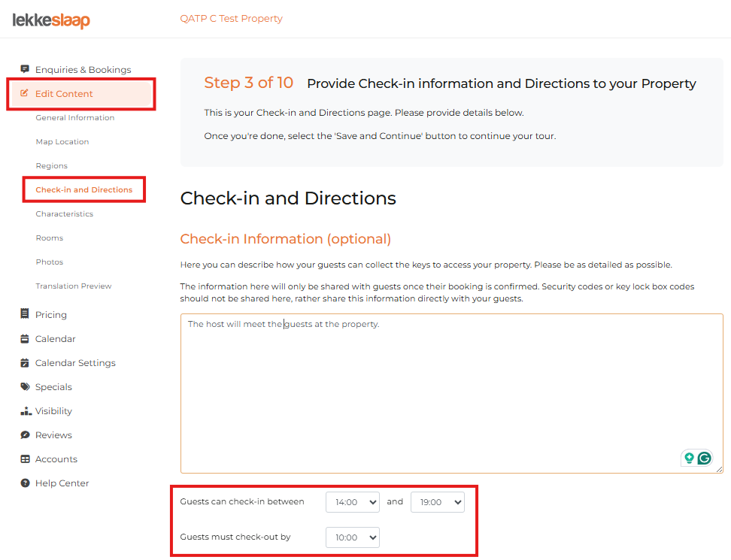
Task: Click the textarea resize handle corner
Action: 720,470
